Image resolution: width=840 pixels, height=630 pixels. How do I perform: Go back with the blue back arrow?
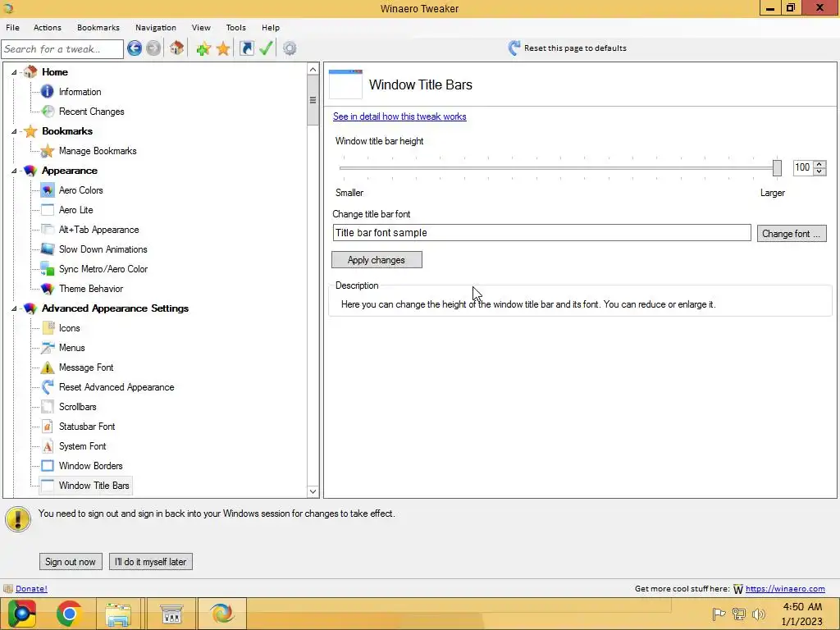coord(135,48)
